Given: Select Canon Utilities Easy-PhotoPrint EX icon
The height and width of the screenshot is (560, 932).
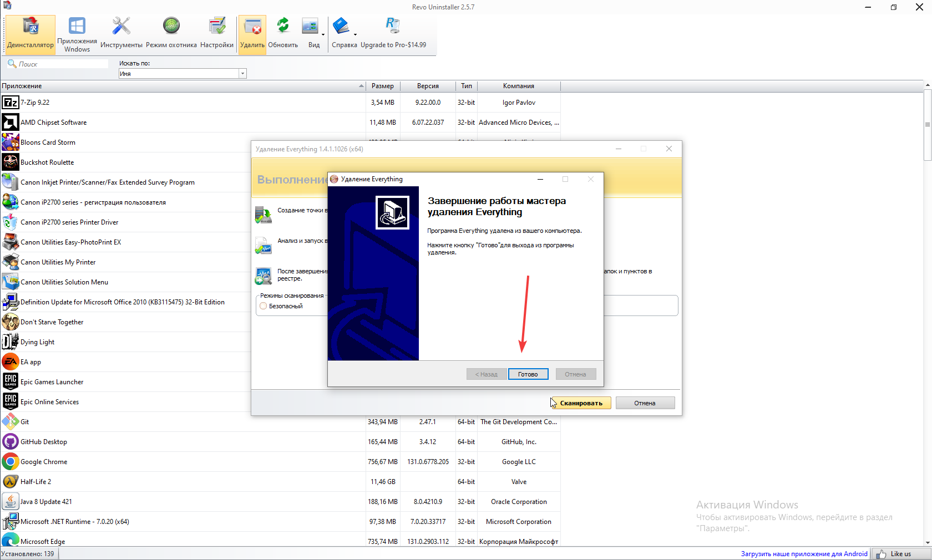Looking at the screenshot, I should click(x=11, y=242).
